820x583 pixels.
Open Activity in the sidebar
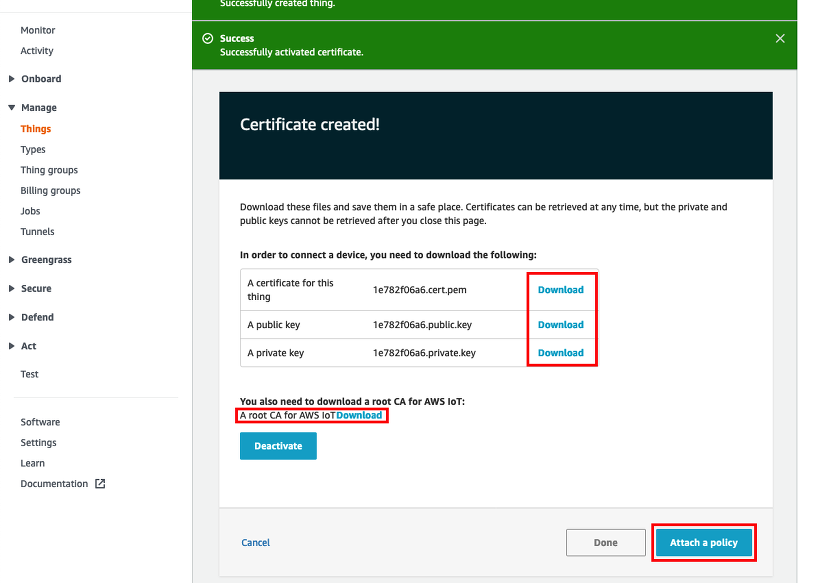[x=37, y=51]
